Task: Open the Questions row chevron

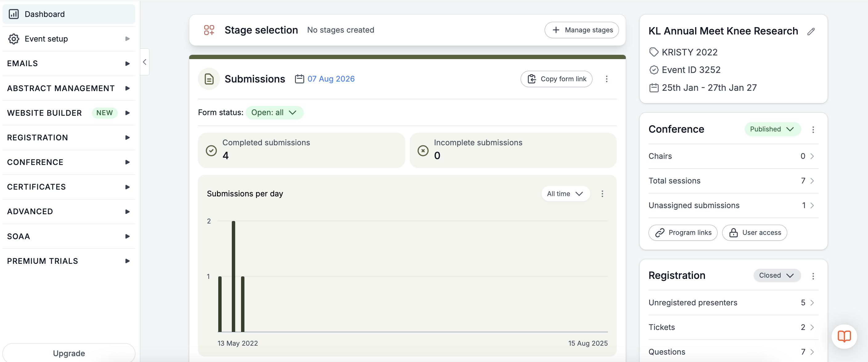Action: [x=812, y=352]
